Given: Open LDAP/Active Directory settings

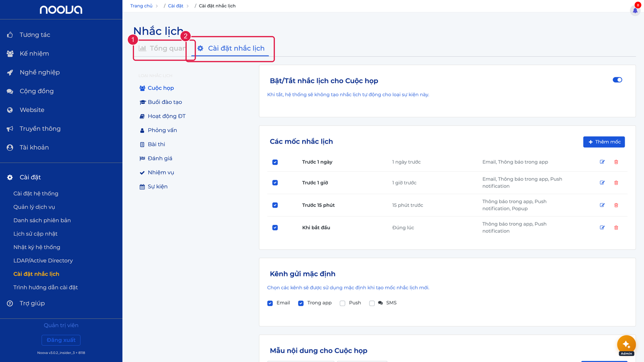Looking at the screenshot, I should click(43, 261).
